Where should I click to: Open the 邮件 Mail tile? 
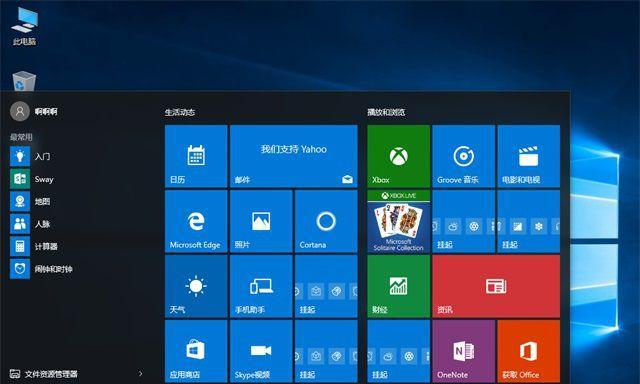[293, 156]
